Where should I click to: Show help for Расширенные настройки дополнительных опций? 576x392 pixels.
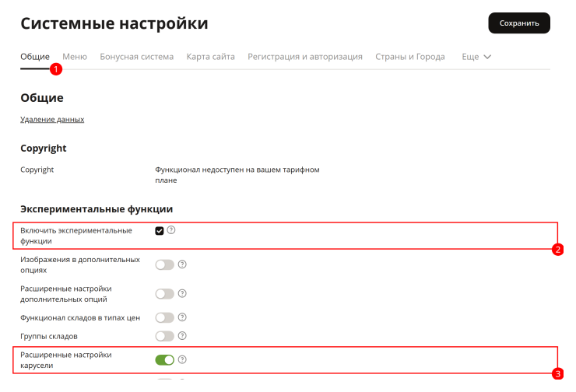tap(182, 293)
